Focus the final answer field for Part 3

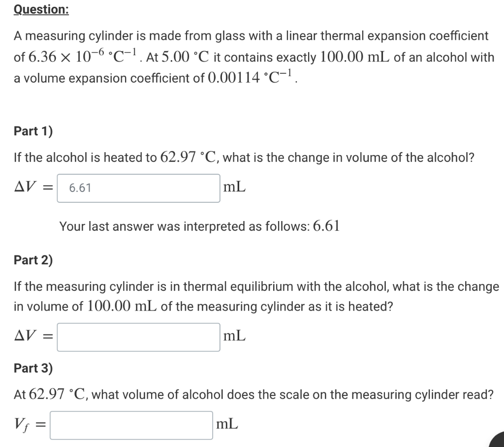(130, 424)
